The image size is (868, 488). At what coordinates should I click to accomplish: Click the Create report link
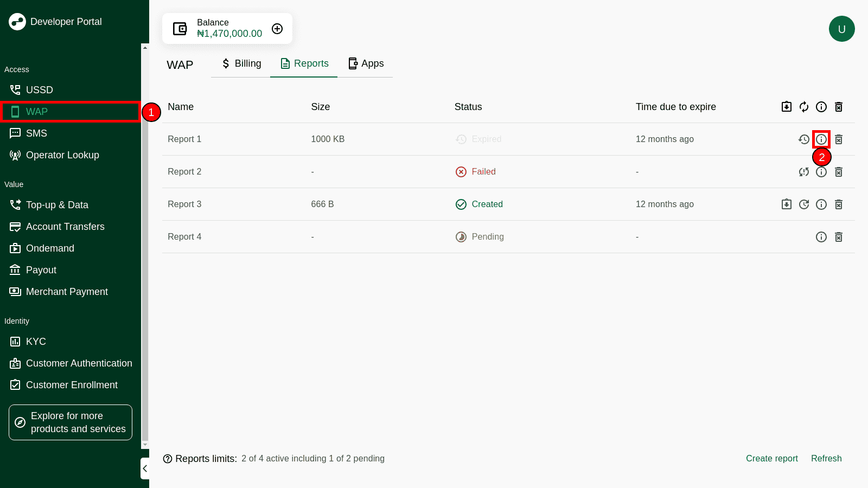771,458
